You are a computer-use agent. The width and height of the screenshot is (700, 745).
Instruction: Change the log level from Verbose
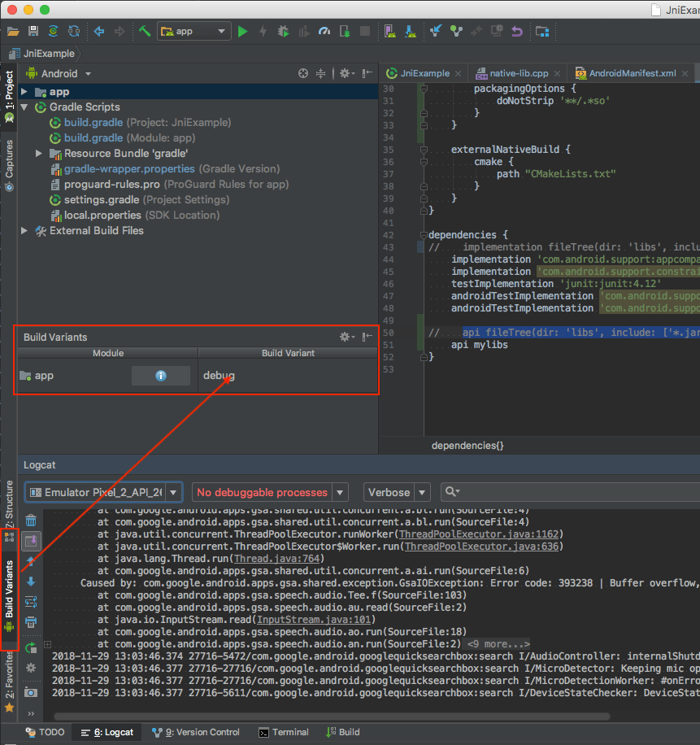396,492
